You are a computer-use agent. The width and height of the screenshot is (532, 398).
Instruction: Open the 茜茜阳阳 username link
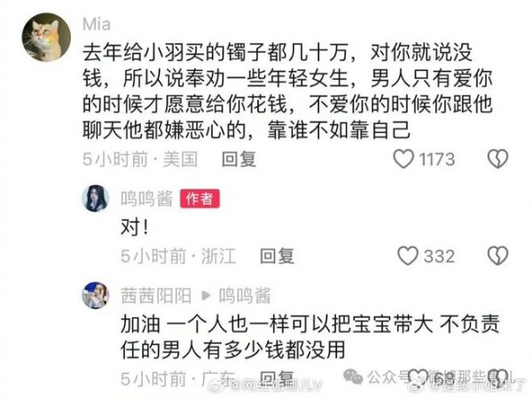pyautogui.click(x=156, y=295)
